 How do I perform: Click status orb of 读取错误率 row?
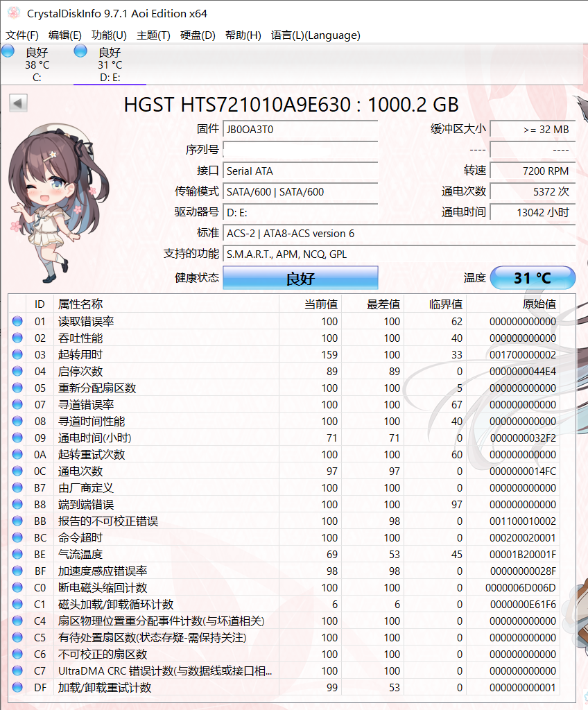pyautogui.click(x=17, y=322)
